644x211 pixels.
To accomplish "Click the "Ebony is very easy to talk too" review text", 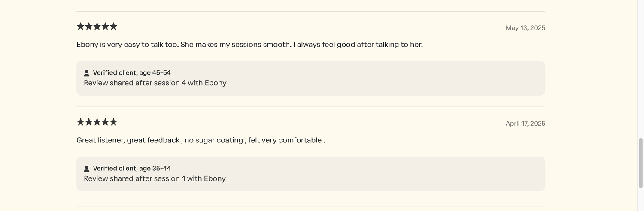I will pyautogui.click(x=249, y=45).
